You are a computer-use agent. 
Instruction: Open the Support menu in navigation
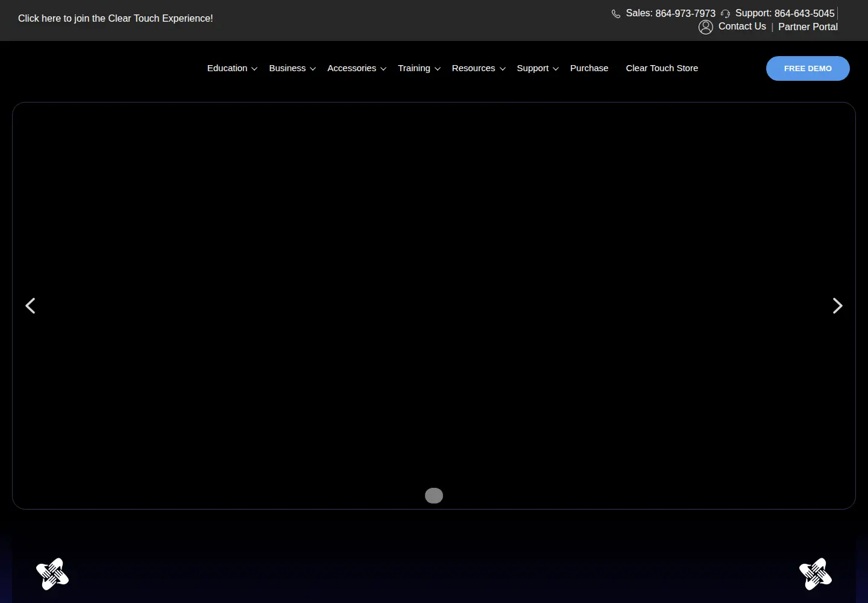532,68
